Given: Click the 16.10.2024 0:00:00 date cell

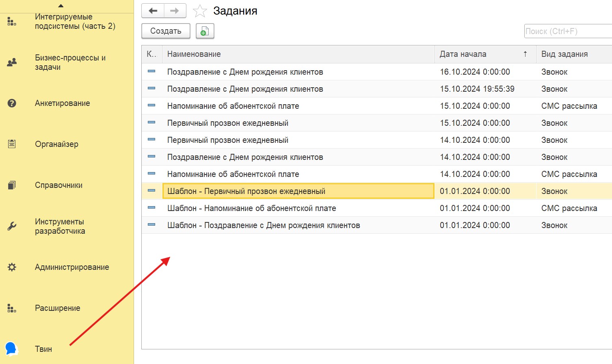Looking at the screenshot, I should (x=485, y=72).
